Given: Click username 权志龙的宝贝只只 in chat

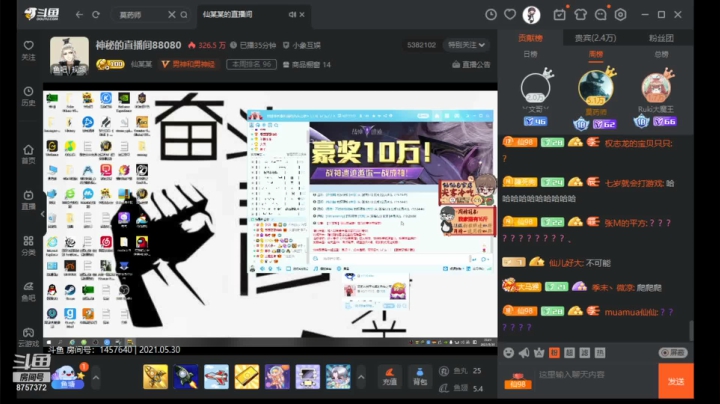Looking at the screenshot, I should pos(636,143).
